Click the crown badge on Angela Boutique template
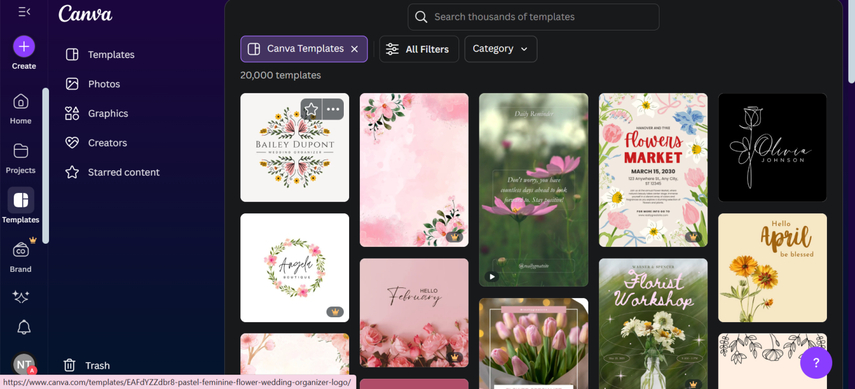 click(335, 312)
